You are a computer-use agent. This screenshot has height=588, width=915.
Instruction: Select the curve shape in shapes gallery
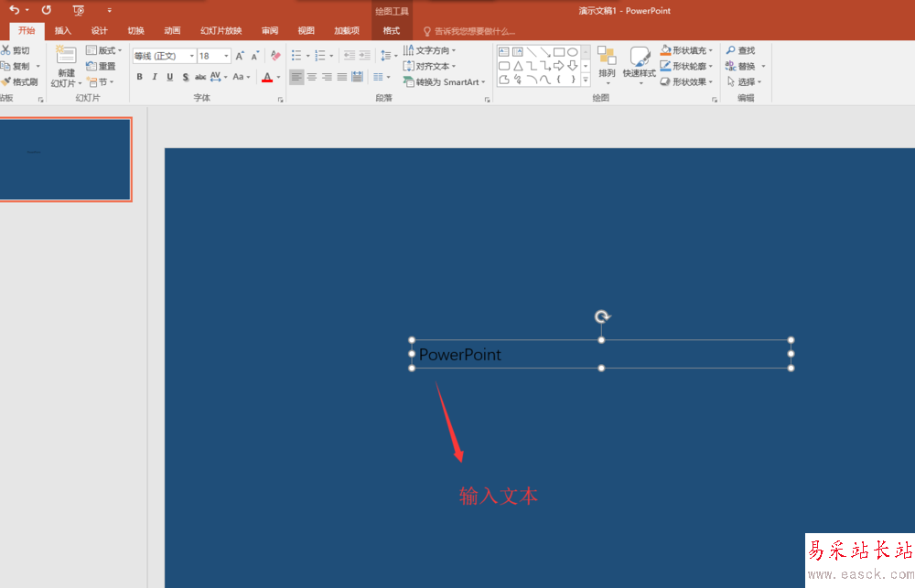click(x=545, y=80)
